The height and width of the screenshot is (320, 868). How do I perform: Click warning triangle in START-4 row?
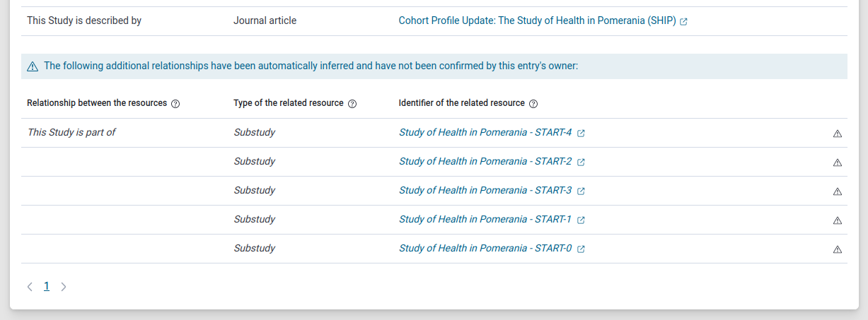tap(838, 134)
